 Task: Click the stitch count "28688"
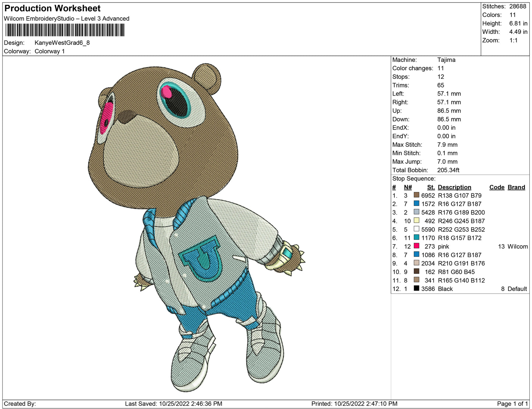point(518,6)
